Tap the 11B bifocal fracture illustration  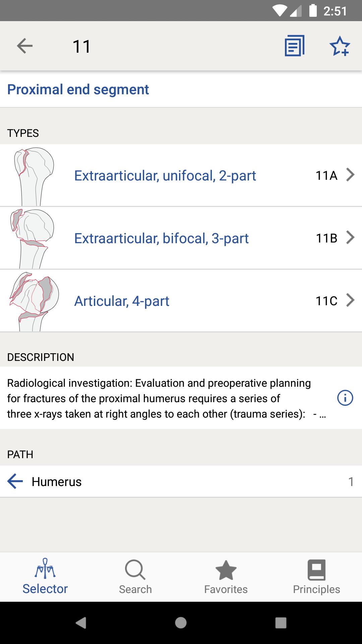click(32, 239)
